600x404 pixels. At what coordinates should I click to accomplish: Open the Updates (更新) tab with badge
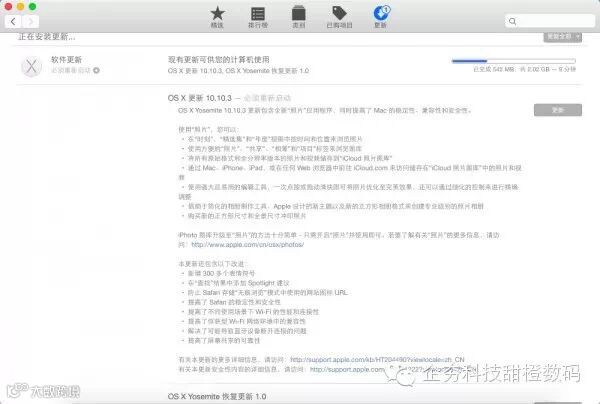381,17
